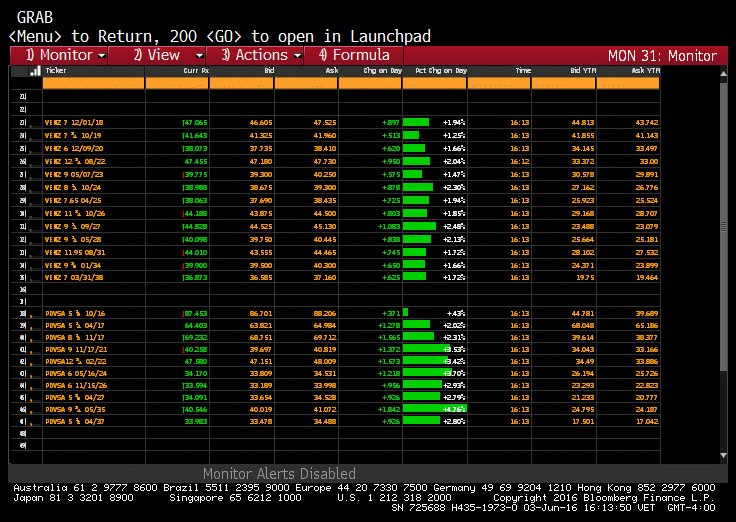Click the vertical scrollbar thumb
Screen dimensions: 736x522
[723, 227]
